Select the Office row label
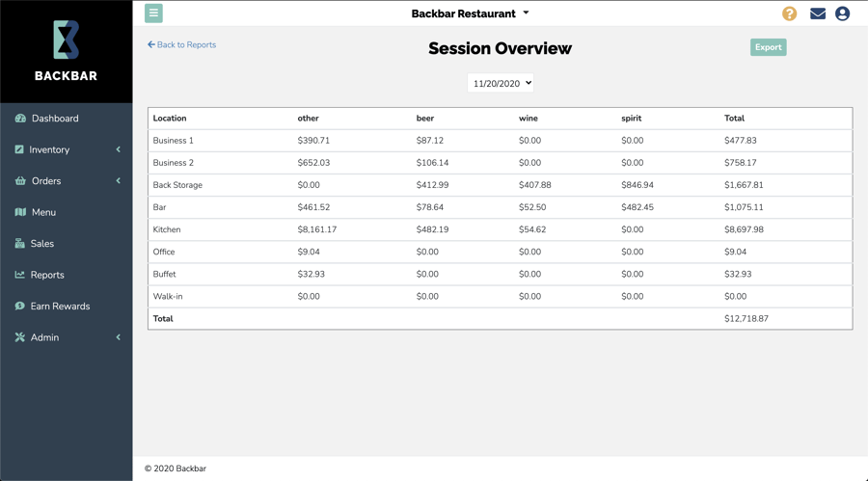Screen dimensions: 868x481 point(164,252)
